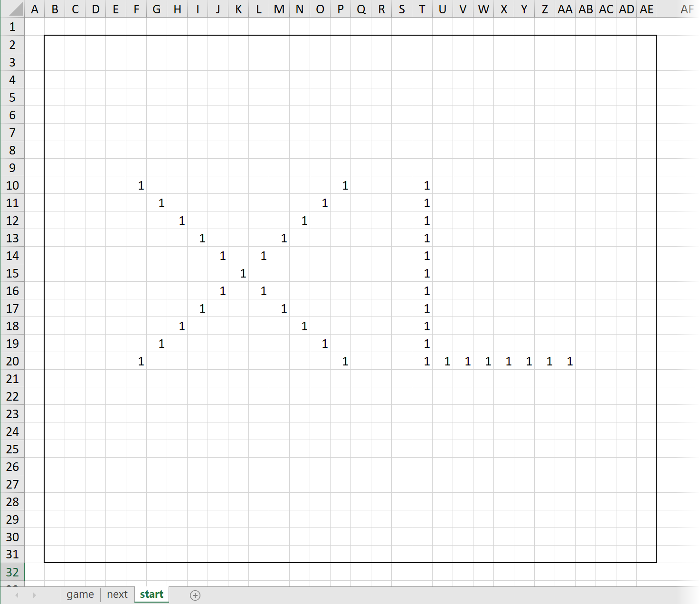Select column Q header
700x604 pixels.
tap(361, 9)
